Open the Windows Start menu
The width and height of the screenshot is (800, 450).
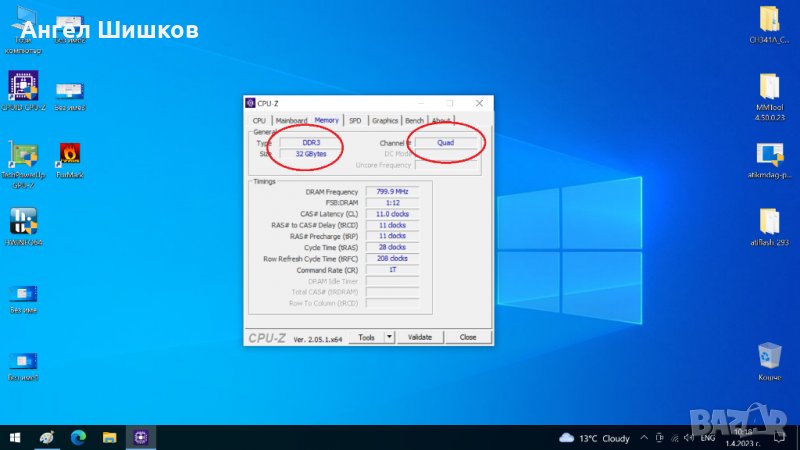(15, 437)
